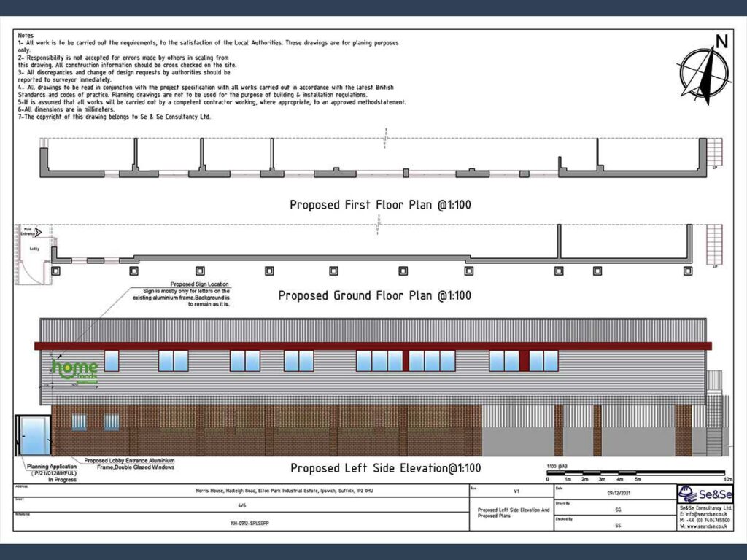The height and width of the screenshot is (560, 747).
Task: Click the green home foods sign logo
Action: pyautogui.click(x=73, y=369)
